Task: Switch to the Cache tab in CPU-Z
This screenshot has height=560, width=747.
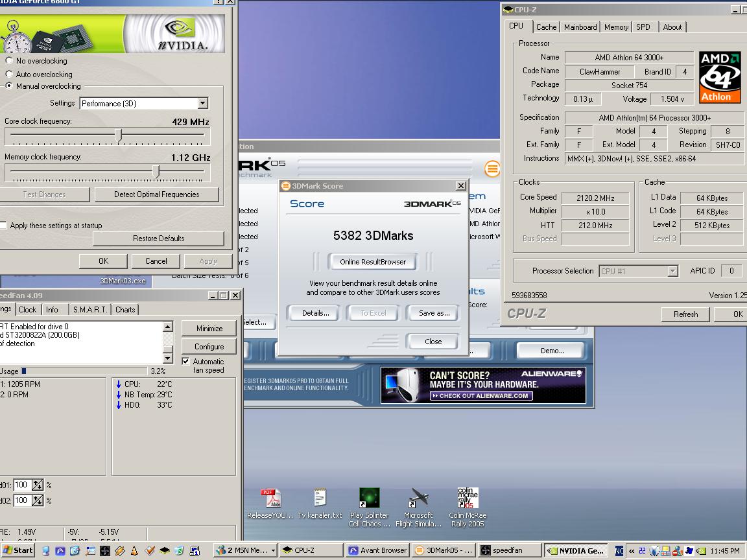Action: [x=546, y=27]
